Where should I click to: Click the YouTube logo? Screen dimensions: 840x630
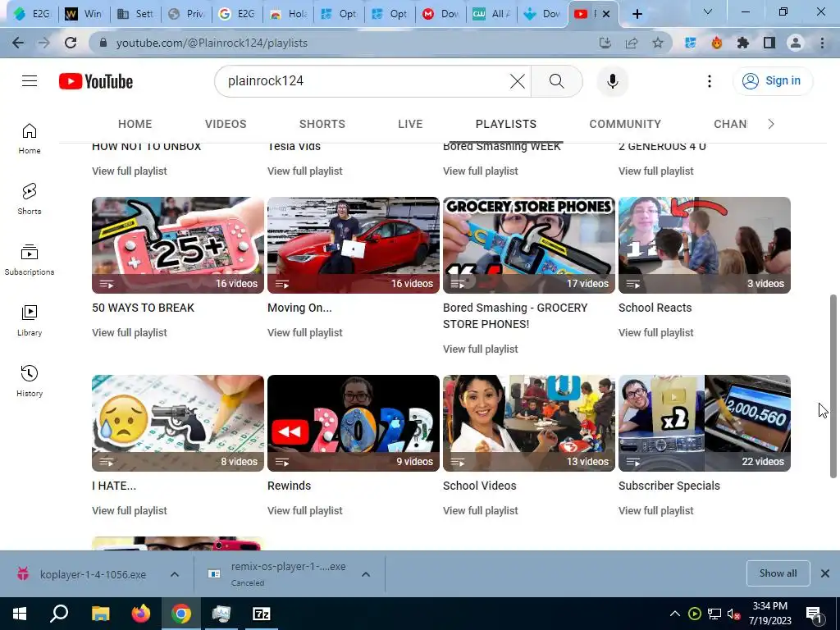pos(96,81)
